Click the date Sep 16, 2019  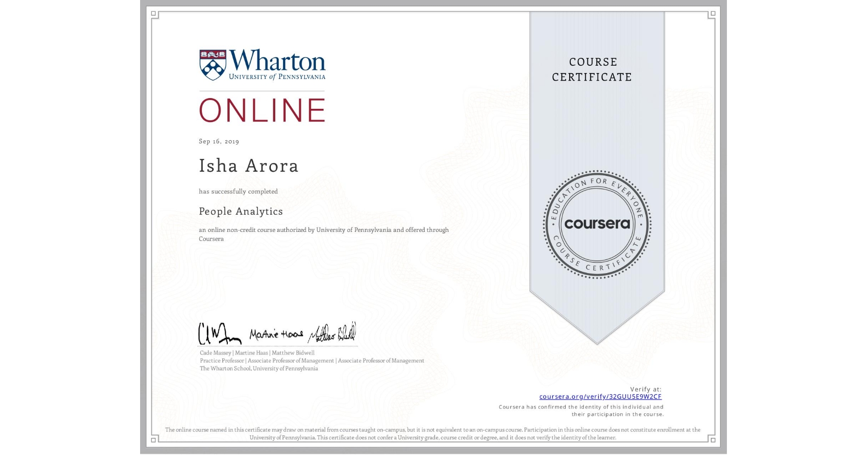pos(218,141)
